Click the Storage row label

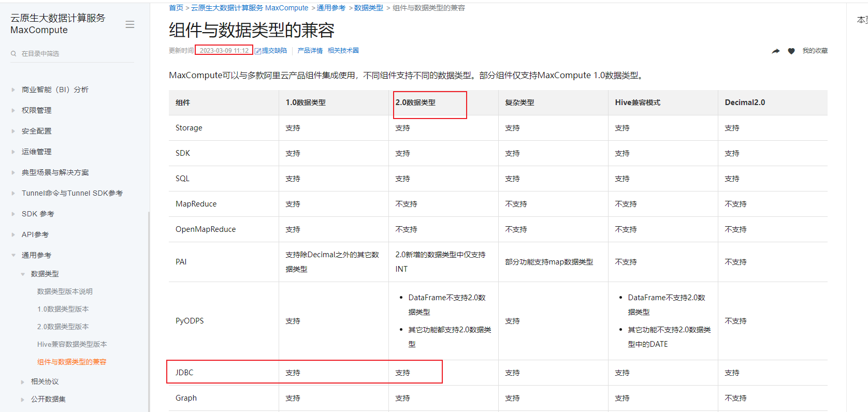click(x=189, y=128)
